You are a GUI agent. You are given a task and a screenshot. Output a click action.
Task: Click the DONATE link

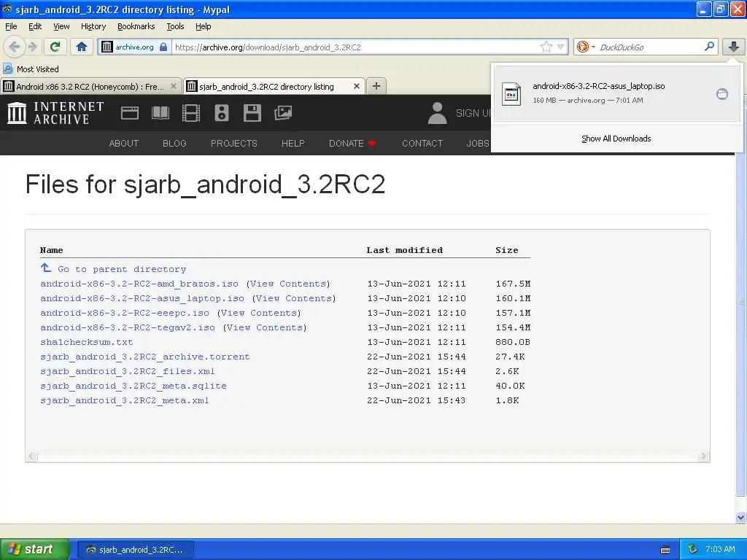pyautogui.click(x=352, y=144)
